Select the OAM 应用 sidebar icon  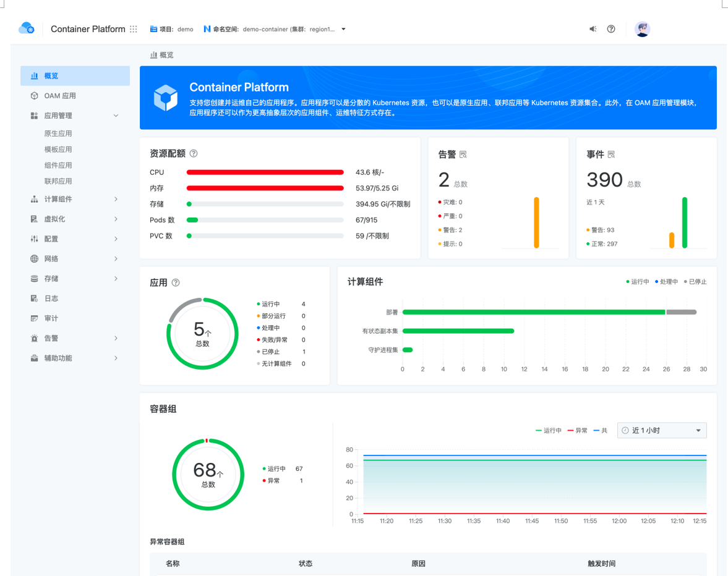tap(35, 95)
